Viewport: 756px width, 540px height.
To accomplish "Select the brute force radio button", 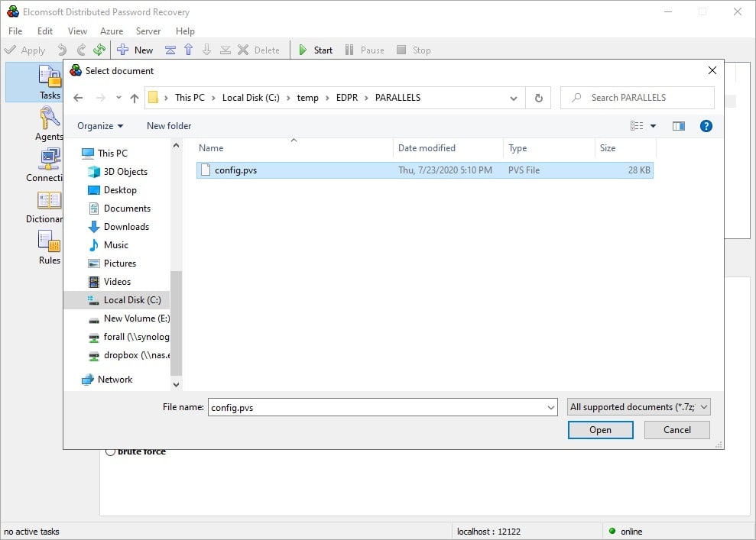I will click(x=110, y=451).
